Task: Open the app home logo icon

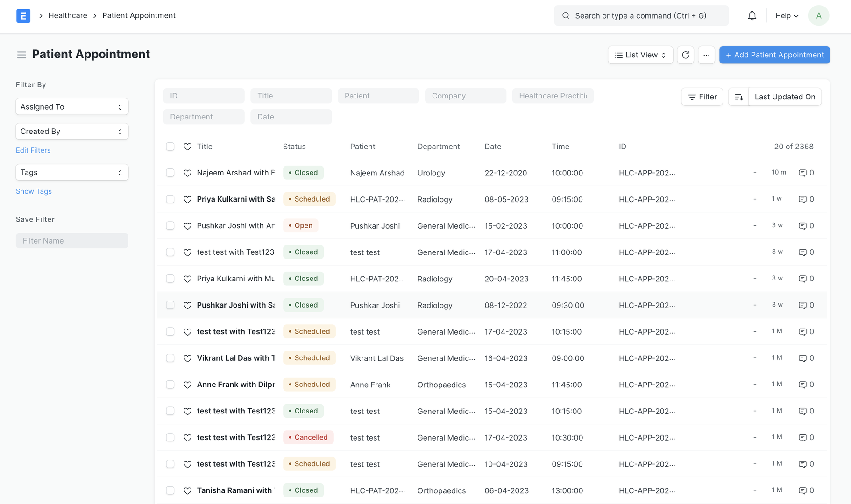Action: (23, 16)
